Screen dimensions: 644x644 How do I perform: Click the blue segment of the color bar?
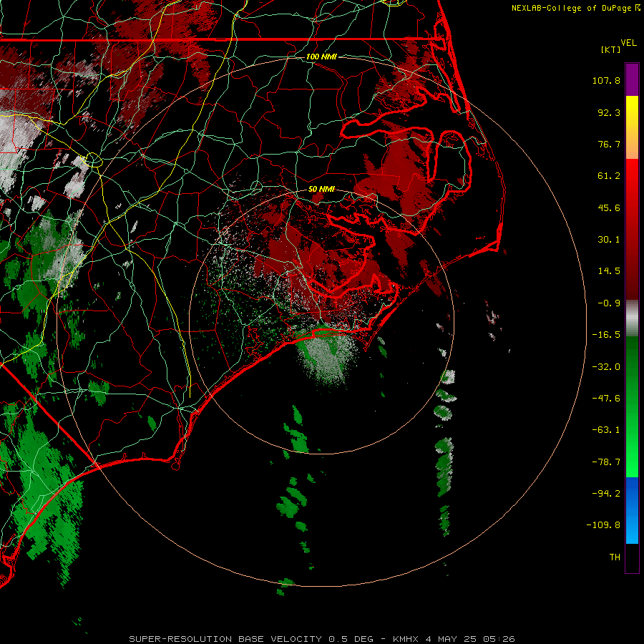(x=632, y=510)
